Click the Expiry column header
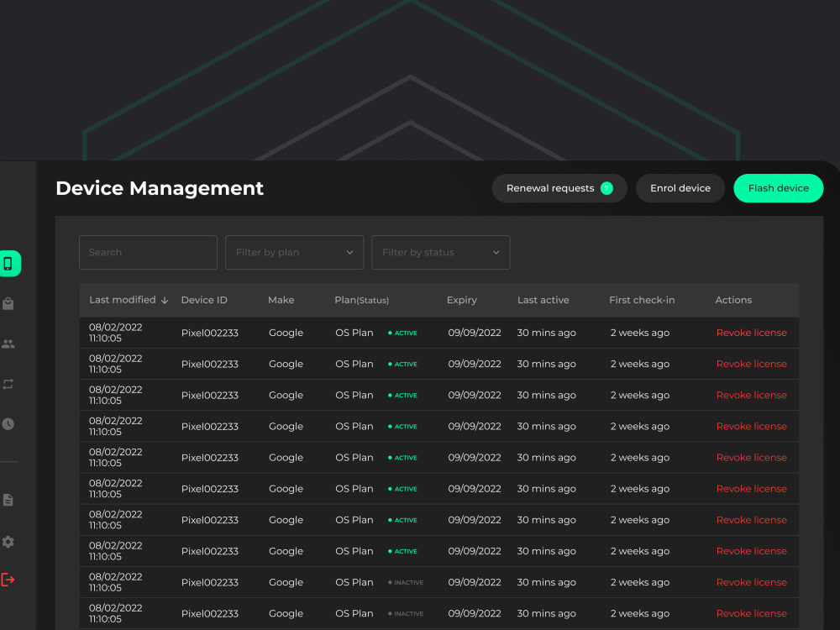Image resolution: width=840 pixels, height=630 pixels. pos(462,300)
